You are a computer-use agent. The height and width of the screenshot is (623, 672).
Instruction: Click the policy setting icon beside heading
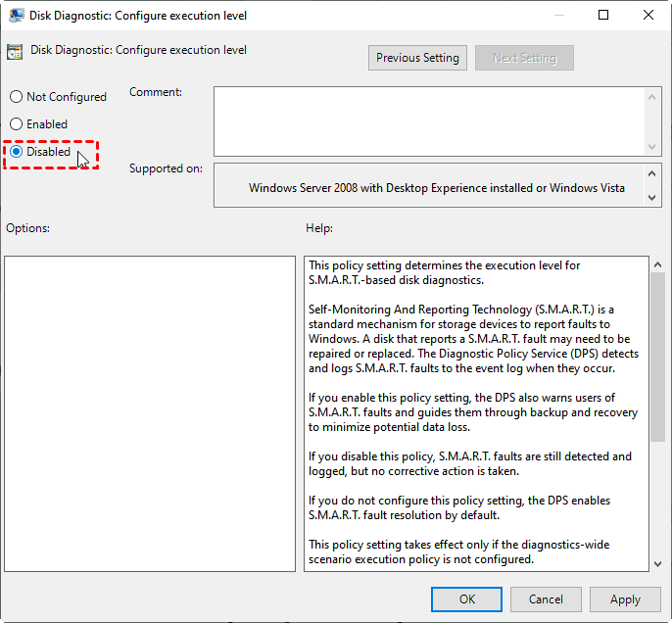15,51
